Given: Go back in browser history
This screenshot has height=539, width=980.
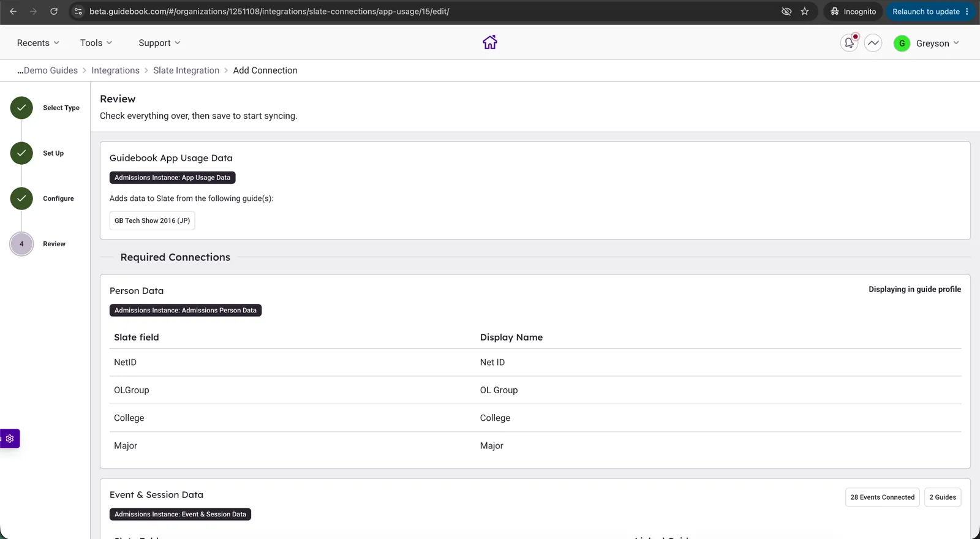Looking at the screenshot, I should (13, 11).
